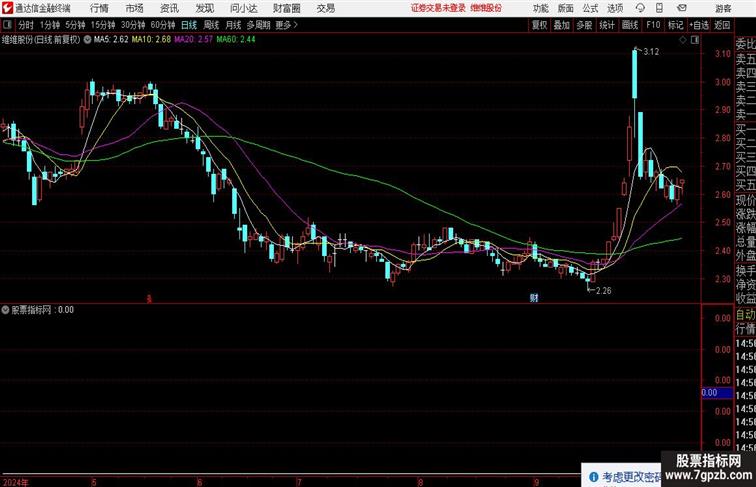Open the 功能 menu
Image resolution: width=756 pixels, height=487 pixels.
click(540, 8)
